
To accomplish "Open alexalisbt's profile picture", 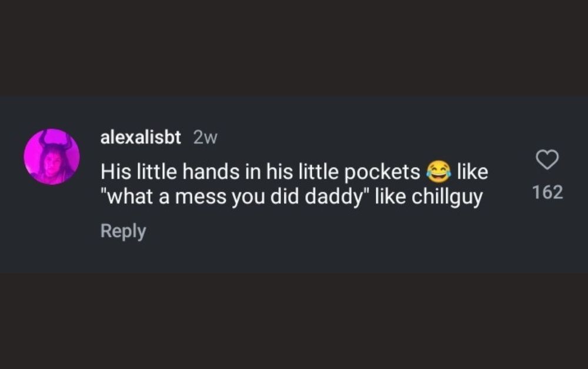I will click(x=52, y=157).
